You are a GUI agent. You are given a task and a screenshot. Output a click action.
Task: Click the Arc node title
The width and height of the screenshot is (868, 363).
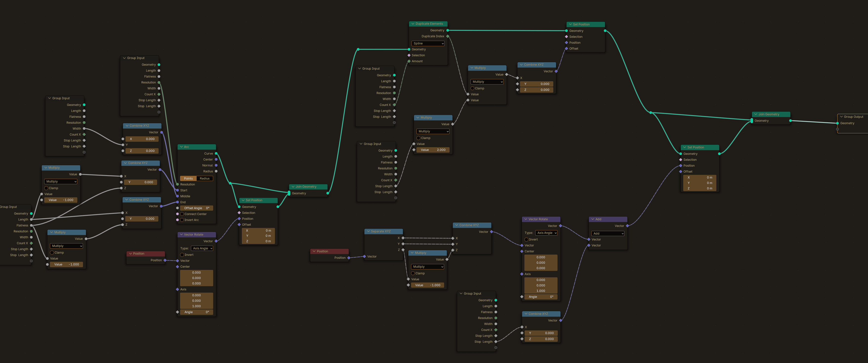186,147
